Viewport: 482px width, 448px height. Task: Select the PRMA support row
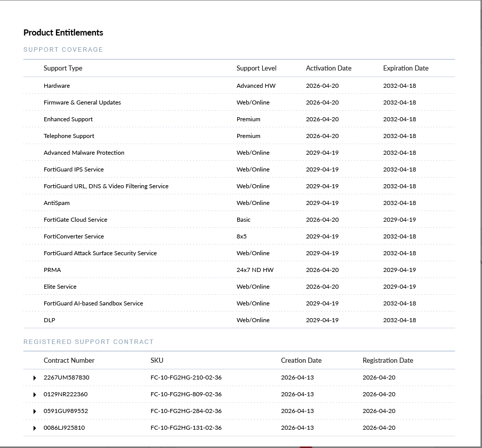(239, 269)
